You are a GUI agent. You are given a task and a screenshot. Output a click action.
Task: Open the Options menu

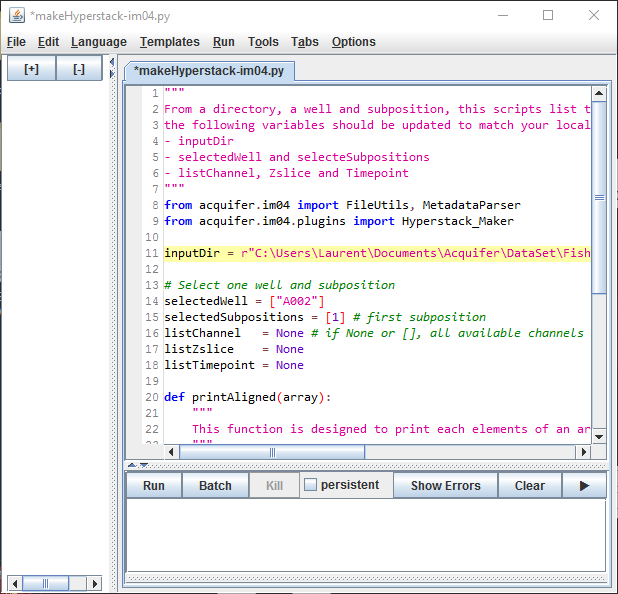pos(354,42)
